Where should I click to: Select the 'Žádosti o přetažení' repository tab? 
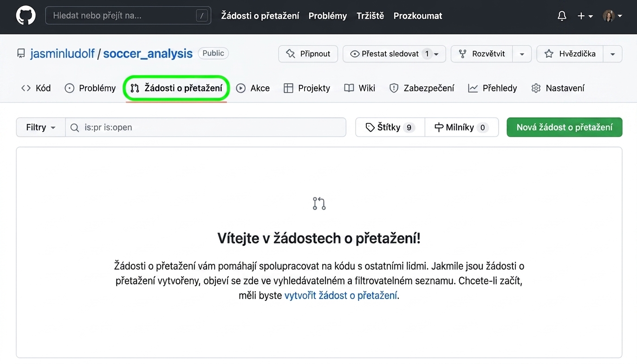pos(176,88)
